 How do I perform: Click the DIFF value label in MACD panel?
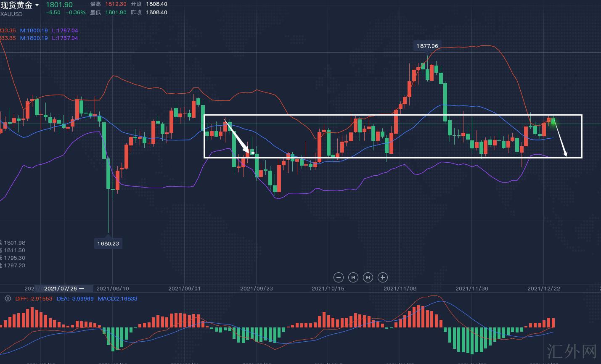(34, 298)
